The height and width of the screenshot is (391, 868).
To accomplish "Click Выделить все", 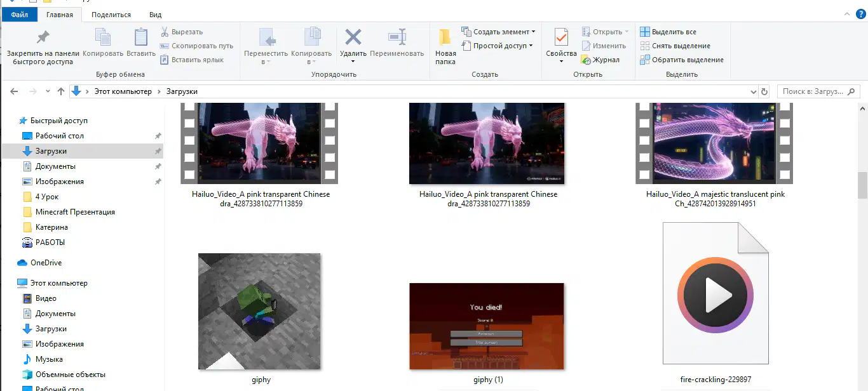I will (668, 32).
